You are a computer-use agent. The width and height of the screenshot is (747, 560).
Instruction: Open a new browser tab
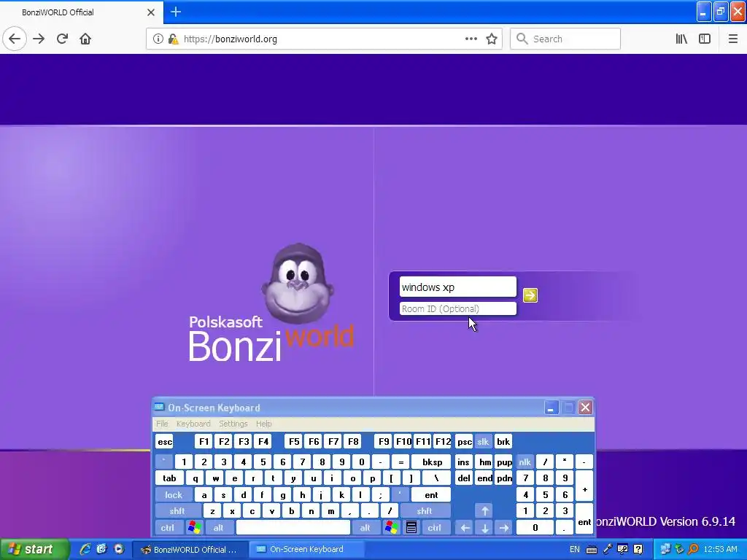tap(175, 12)
